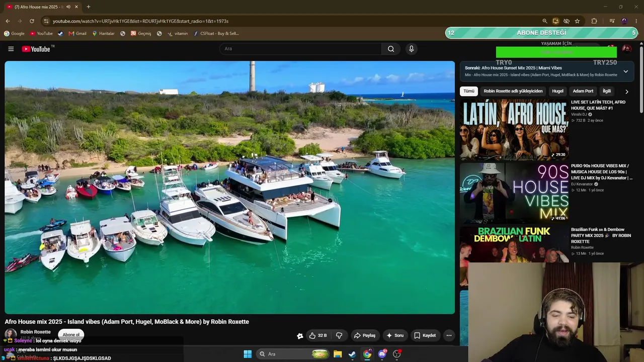The height and width of the screenshot is (362, 644).
Task: Open the CSFloat bookmark
Action: pyautogui.click(x=216, y=34)
